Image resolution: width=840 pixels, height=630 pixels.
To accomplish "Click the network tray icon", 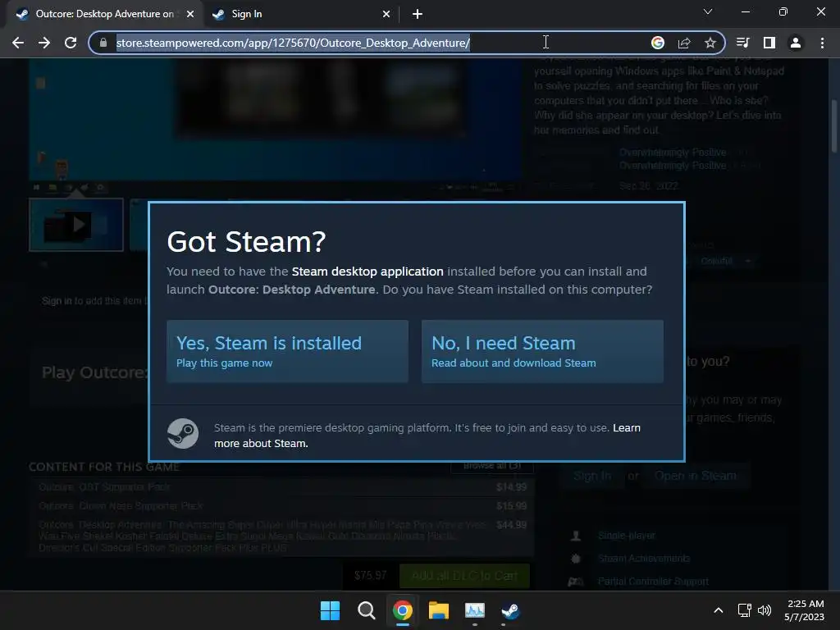I will [x=744, y=610].
